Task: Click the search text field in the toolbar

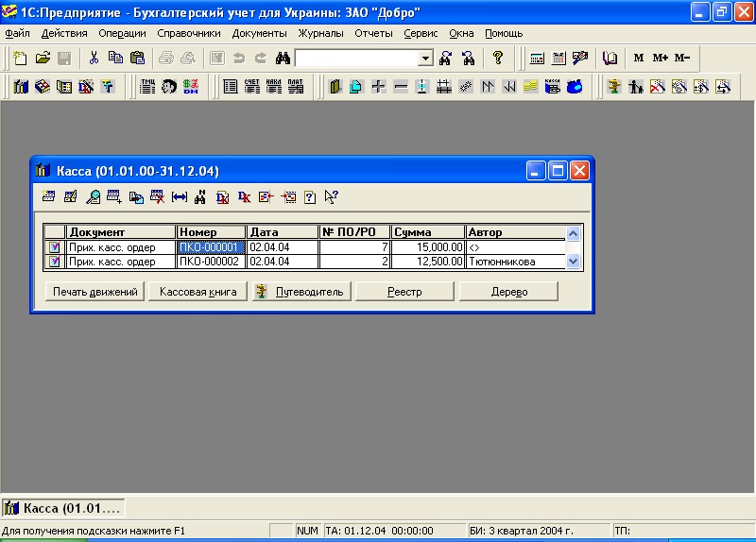Action: [357, 59]
